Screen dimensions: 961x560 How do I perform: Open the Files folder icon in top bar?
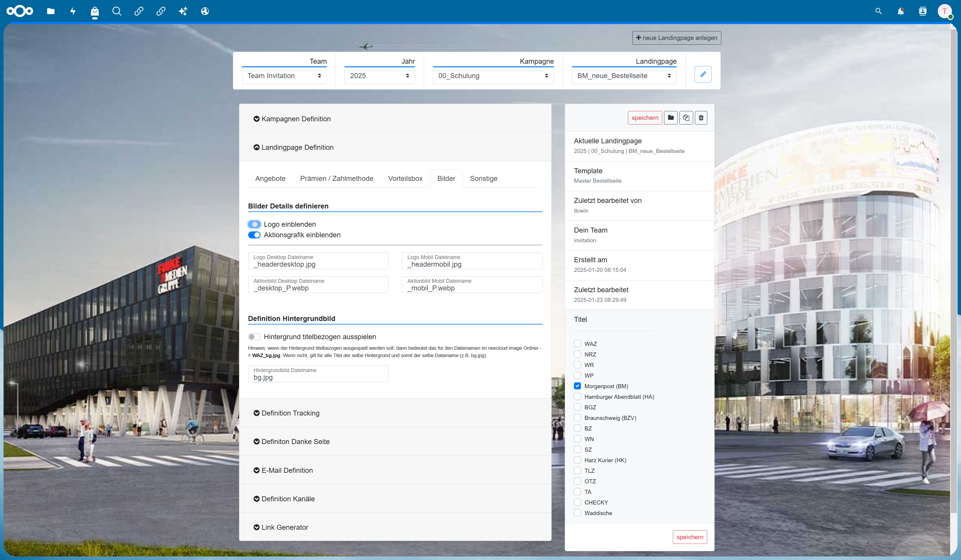coord(51,11)
